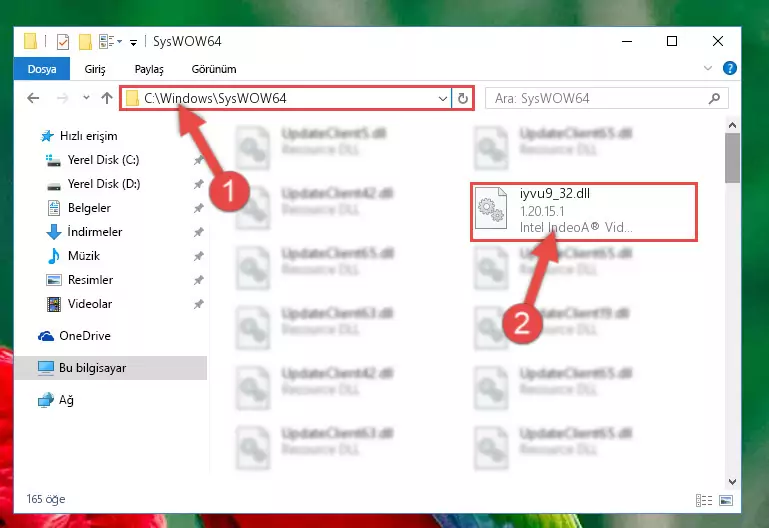
Task: Click the search magnifier icon
Action: [715, 99]
